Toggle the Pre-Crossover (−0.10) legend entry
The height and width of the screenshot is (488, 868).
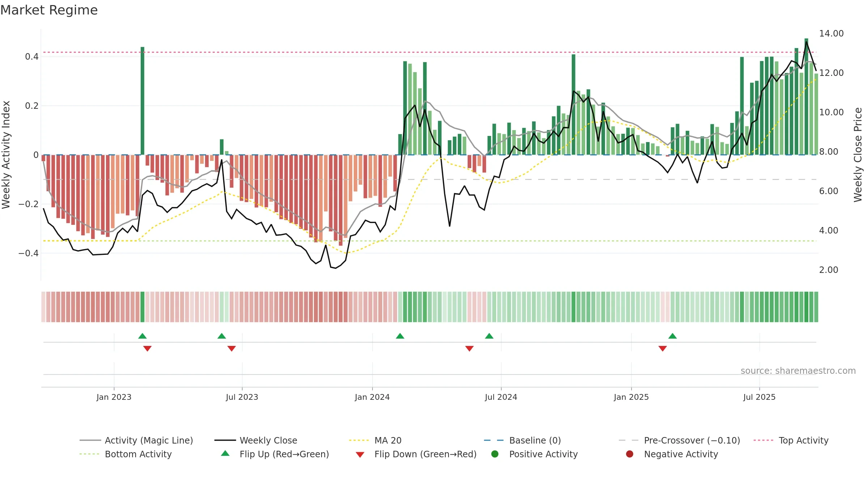pyautogui.click(x=679, y=440)
